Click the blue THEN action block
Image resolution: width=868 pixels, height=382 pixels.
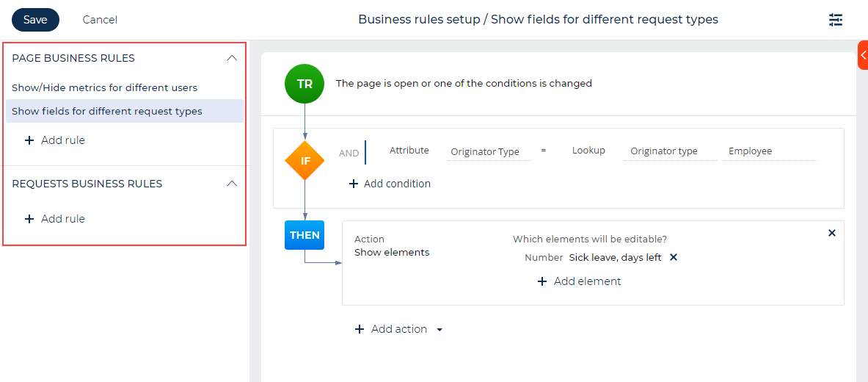point(304,235)
